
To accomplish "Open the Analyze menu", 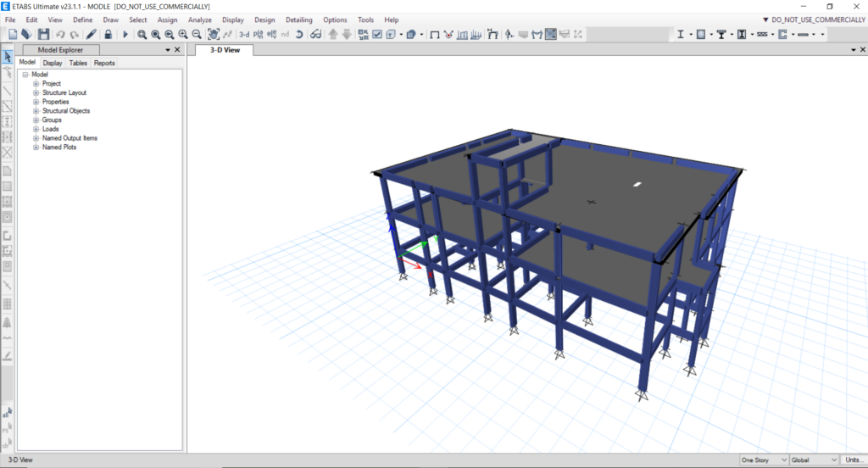I will 200,20.
